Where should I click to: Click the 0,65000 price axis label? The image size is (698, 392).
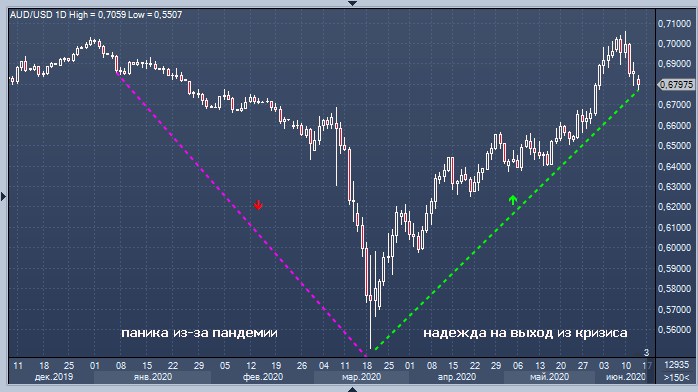click(x=674, y=146)
